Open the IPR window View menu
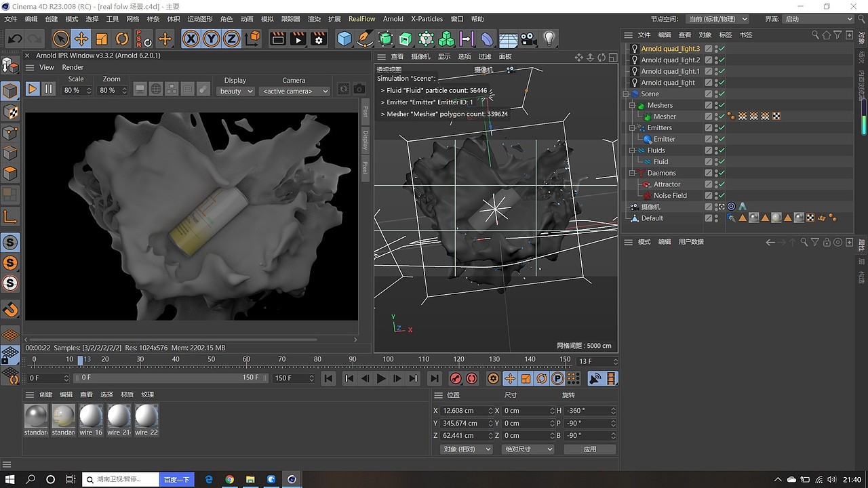This screenshot has width=868, height=488. point(47,67)
